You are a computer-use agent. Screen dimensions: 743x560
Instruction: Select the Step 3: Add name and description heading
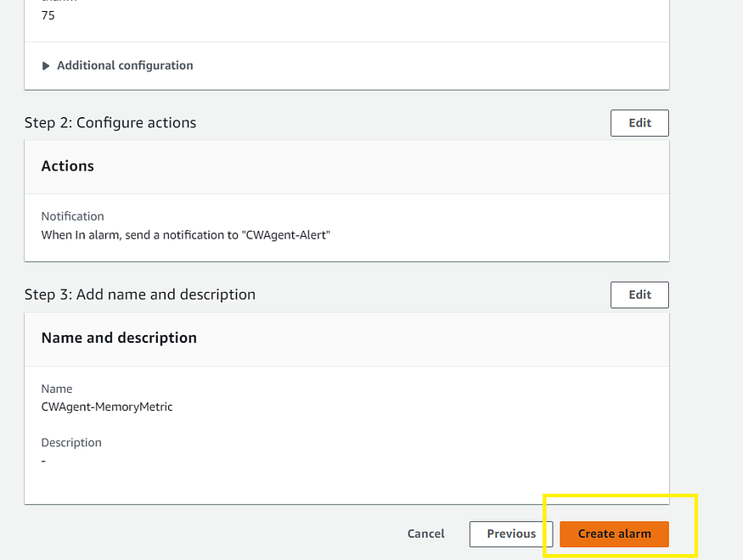point(140,294)
